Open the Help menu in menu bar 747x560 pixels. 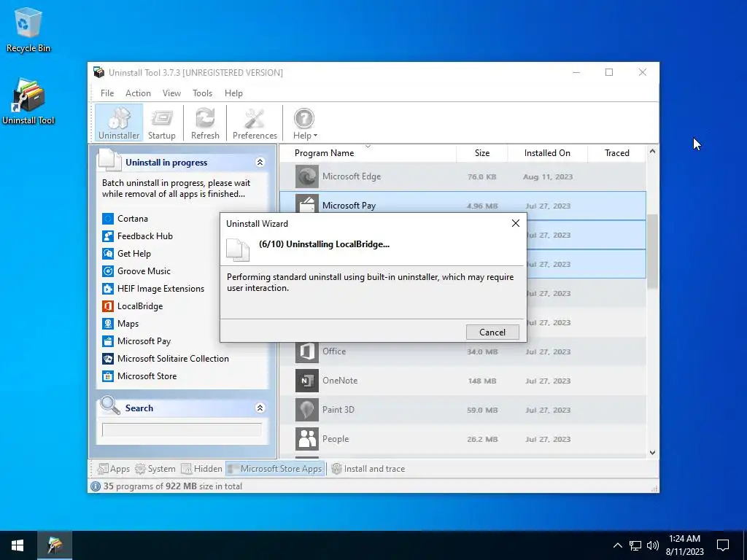(233, 93)
